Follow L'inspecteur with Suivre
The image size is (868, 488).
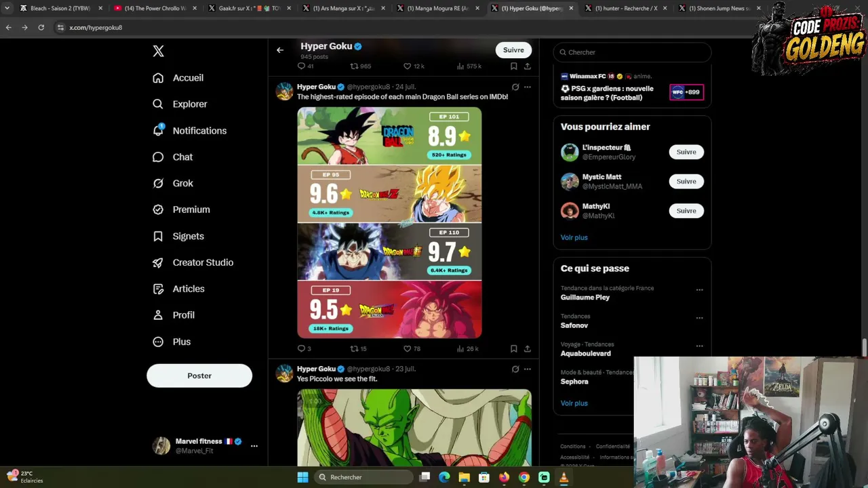pos(686,152)
